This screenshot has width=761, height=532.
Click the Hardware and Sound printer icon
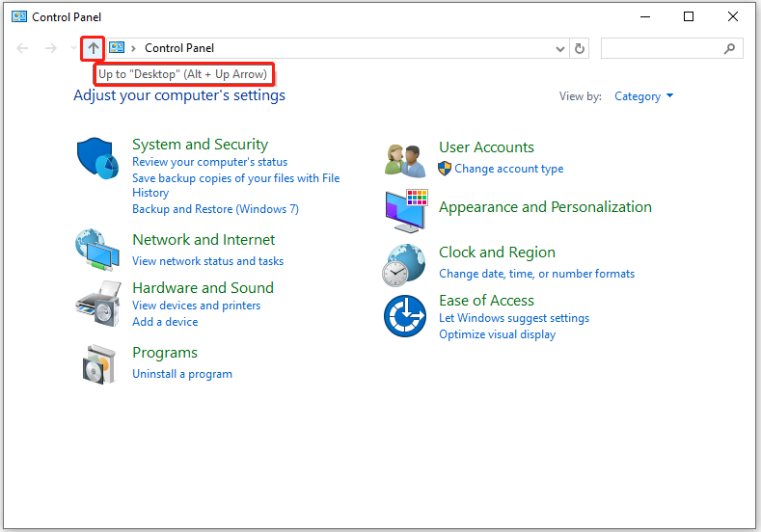pos(98,305)
